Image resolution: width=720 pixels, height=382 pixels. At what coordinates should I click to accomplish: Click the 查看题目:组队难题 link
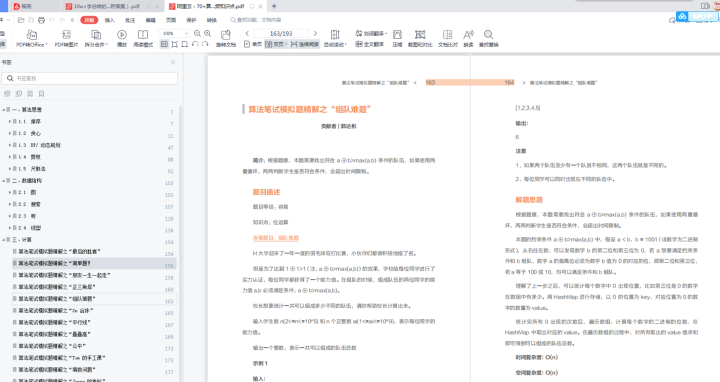(x=276, y=238)
